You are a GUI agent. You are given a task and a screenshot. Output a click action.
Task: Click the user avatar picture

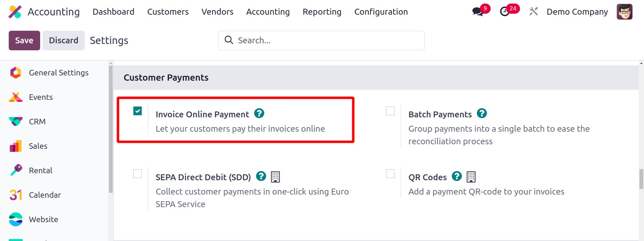[x=624, y=12]
